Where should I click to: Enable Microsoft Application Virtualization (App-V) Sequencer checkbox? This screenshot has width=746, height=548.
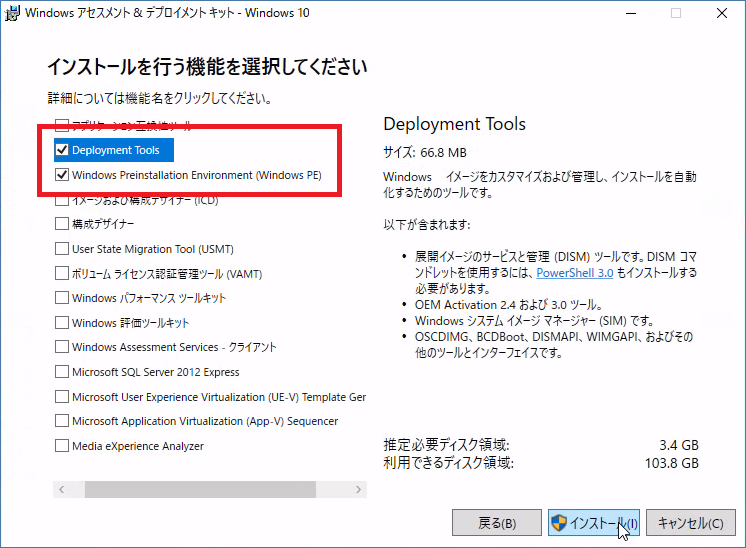pyautogui.click(x=62, y=421)
